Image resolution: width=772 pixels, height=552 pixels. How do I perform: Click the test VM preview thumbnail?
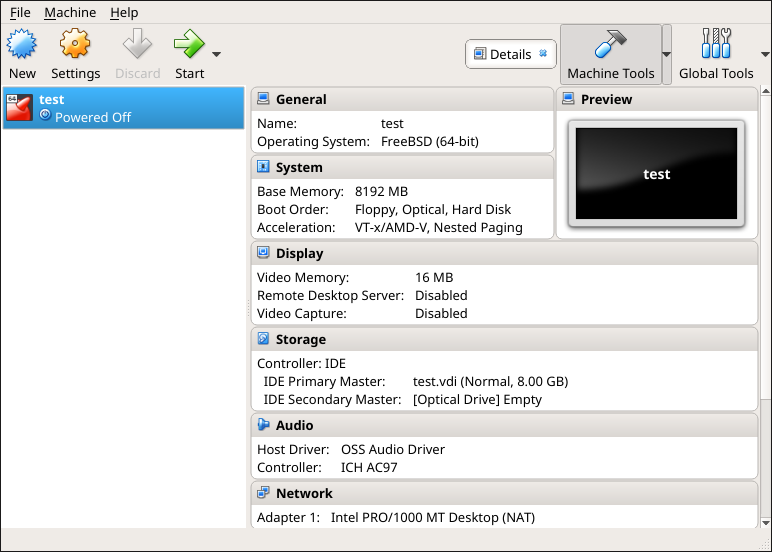(656, 173)
